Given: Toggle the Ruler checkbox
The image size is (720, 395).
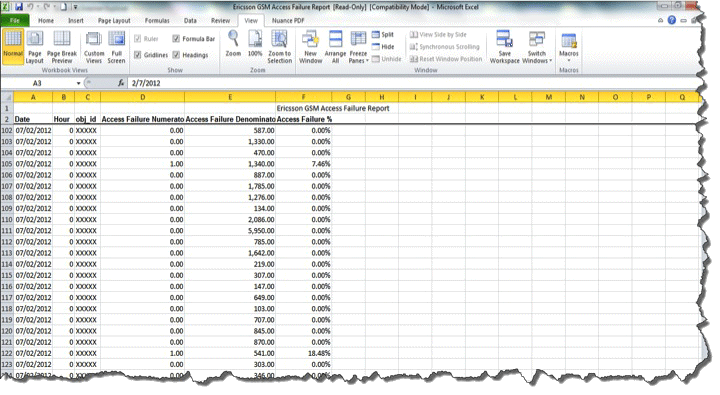Looking at the screenshot, I should coord(146,39).
